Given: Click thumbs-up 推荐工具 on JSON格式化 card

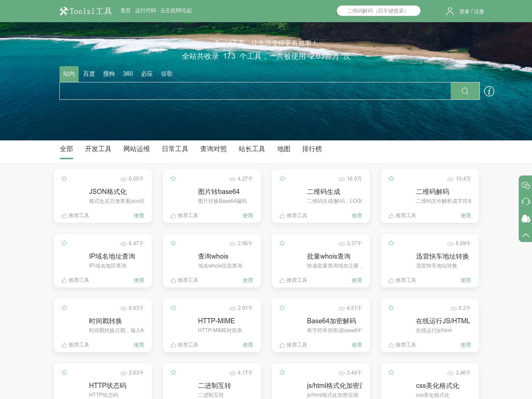Looking at the screenshot, I should pos(75,216).
